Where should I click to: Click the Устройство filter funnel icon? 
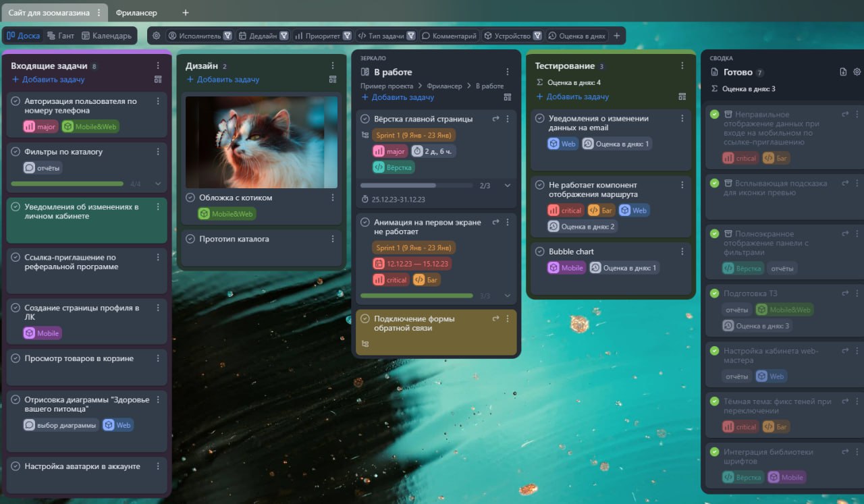point(537,36)
